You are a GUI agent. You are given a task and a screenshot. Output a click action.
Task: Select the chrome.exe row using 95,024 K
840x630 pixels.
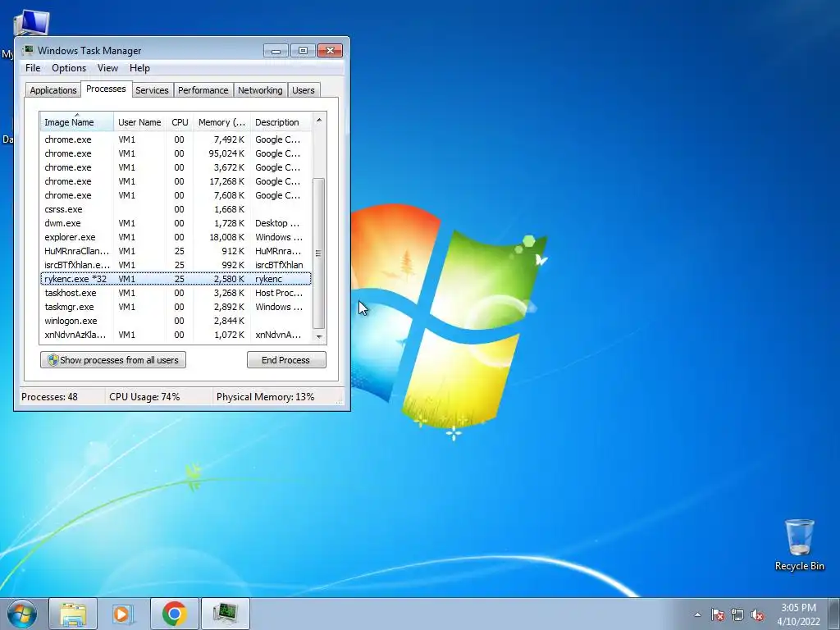(176, 153)
